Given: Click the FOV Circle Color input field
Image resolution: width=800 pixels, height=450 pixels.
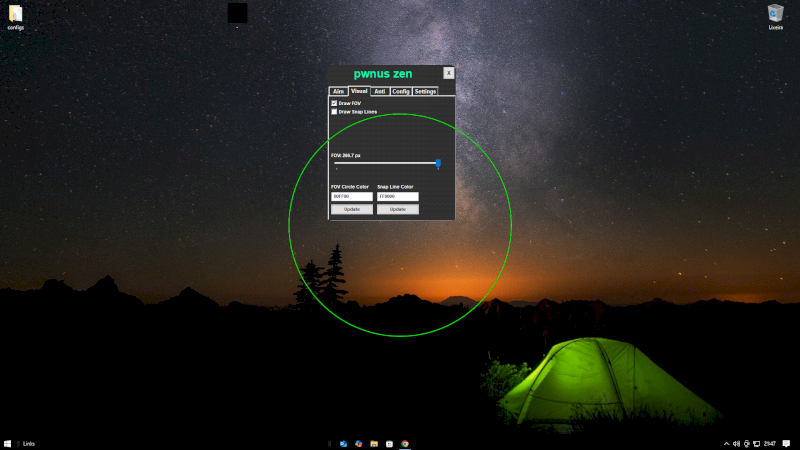Looking at the screenshot, I should [351, 197].
